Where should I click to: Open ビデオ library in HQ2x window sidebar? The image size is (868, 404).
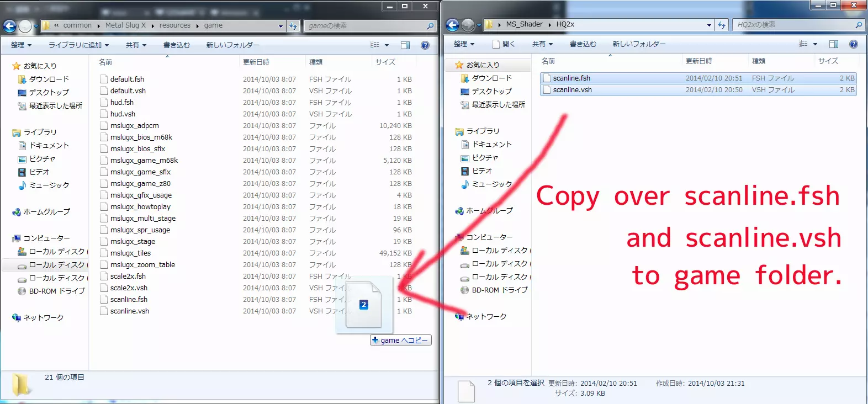pyautogui.click(x=481, y=171)
